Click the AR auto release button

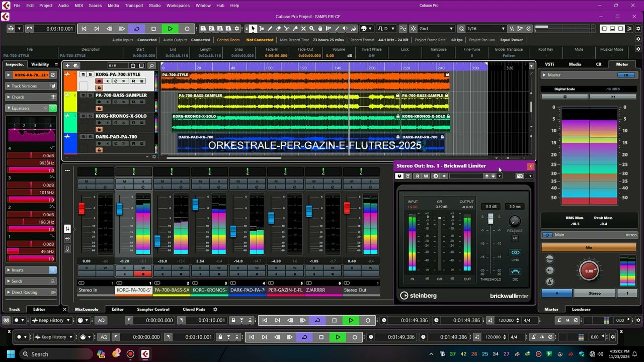[515, 238]
